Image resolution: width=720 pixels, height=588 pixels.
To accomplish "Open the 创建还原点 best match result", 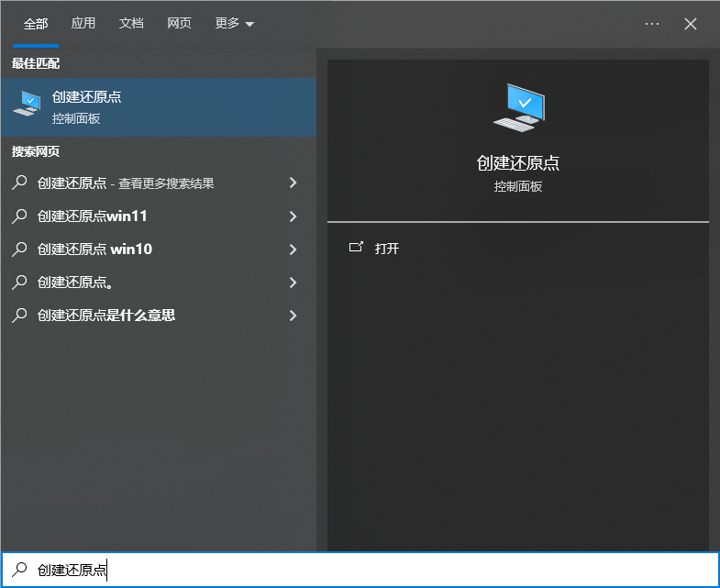I will (x=159, y=107).
